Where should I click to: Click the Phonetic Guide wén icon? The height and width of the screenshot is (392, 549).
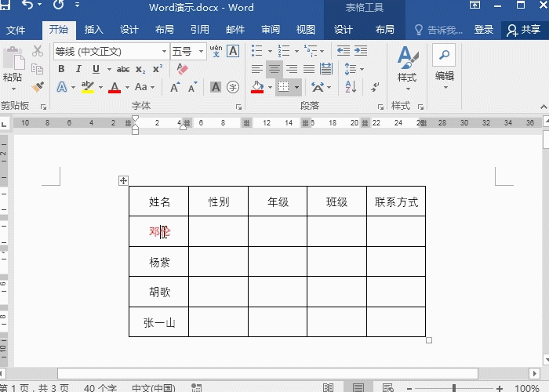coord(216,51)
